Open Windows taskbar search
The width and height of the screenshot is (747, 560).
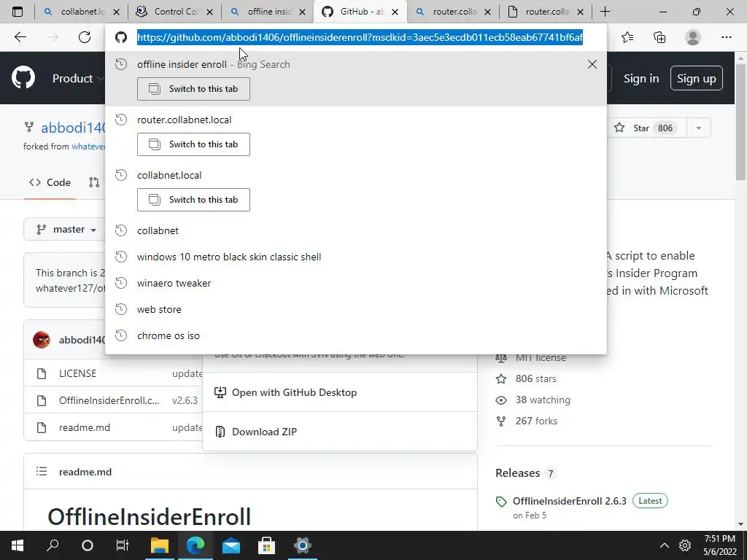pos(53,545)
